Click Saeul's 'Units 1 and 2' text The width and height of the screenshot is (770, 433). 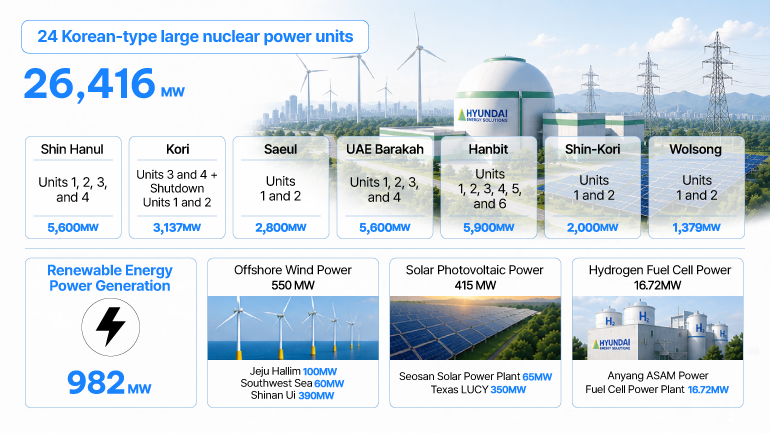(280, 189)
